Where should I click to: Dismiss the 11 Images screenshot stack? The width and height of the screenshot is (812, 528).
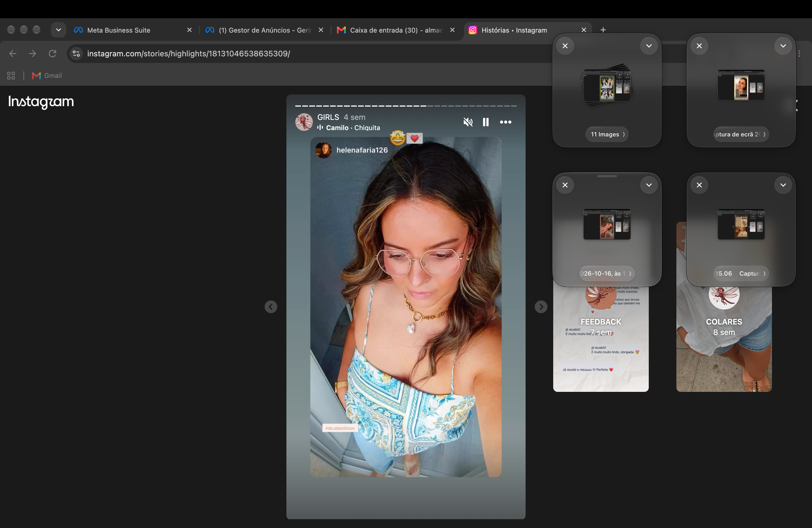tap(565, 46)
